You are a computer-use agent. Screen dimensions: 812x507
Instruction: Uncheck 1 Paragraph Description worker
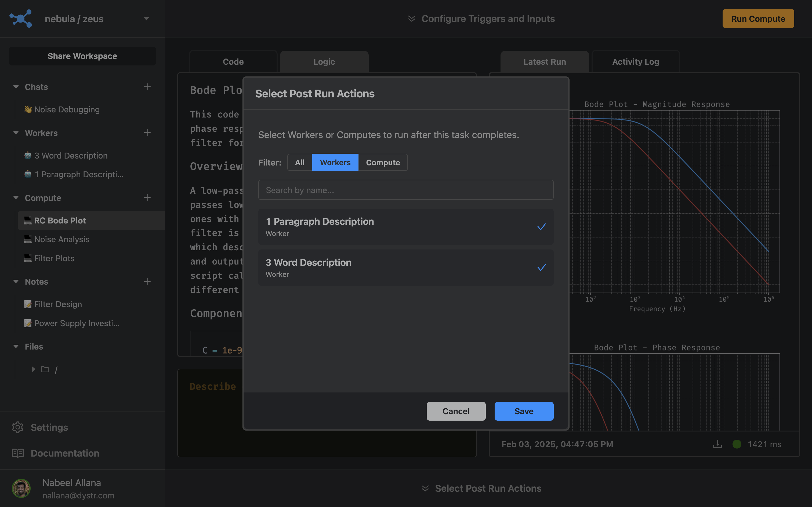[x=541, y=227]
